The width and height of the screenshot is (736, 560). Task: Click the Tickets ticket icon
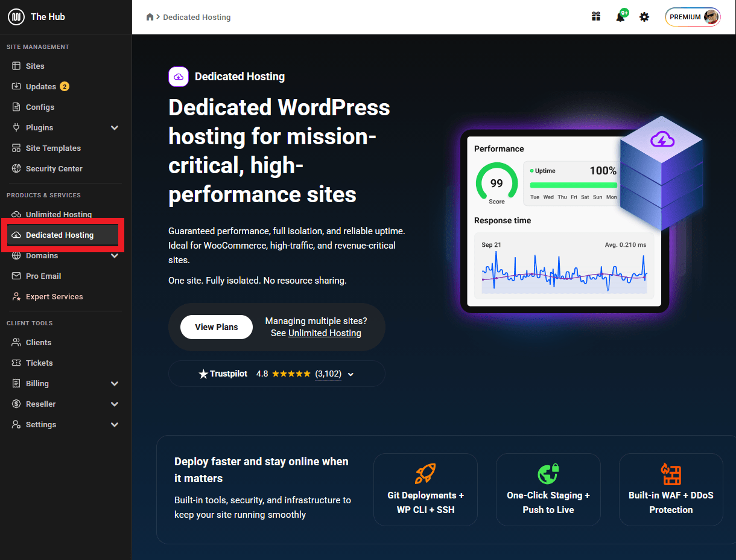pos(16,363)
